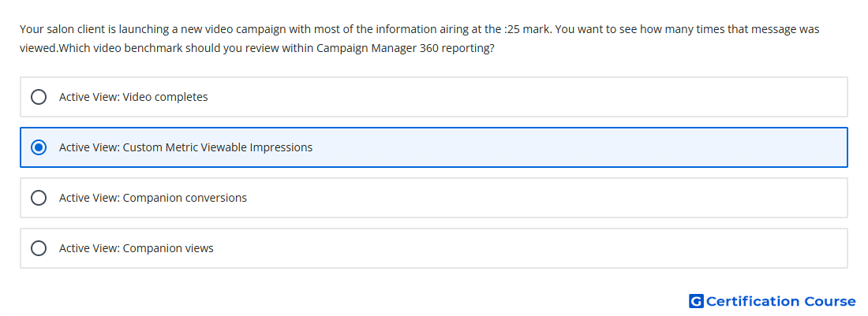Click the word 'viewed' in the question

click(37, 48)
